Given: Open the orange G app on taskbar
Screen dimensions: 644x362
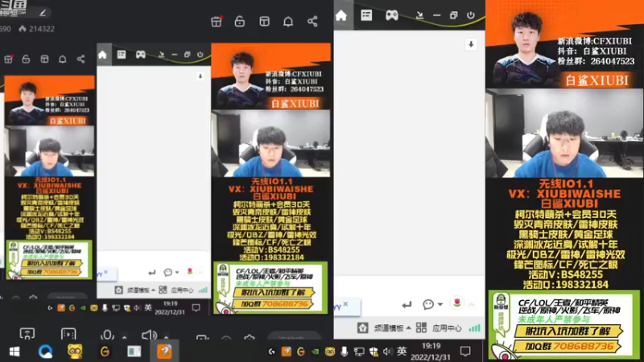Looking at the screenshot, I should (105, 352).
